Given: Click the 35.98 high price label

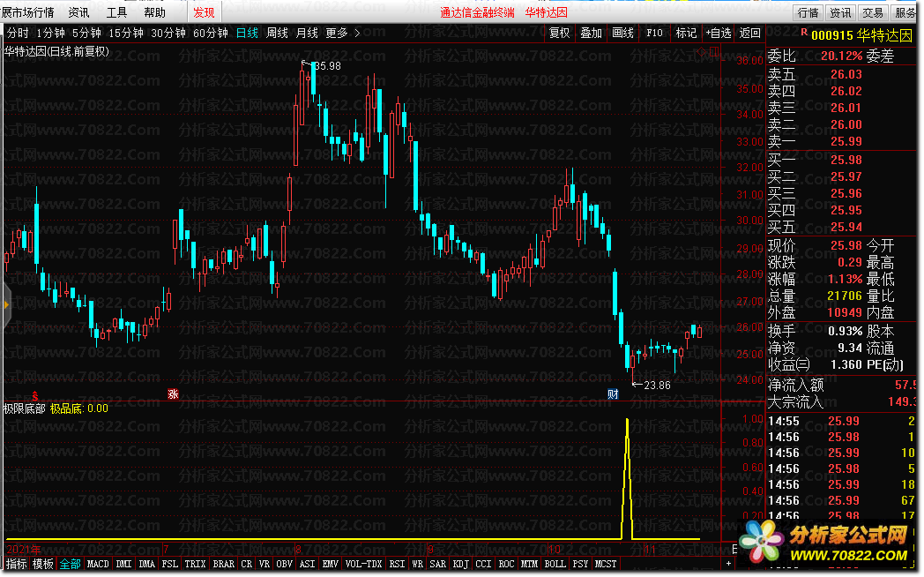Looking at the screenshot, I should (328, 66).
